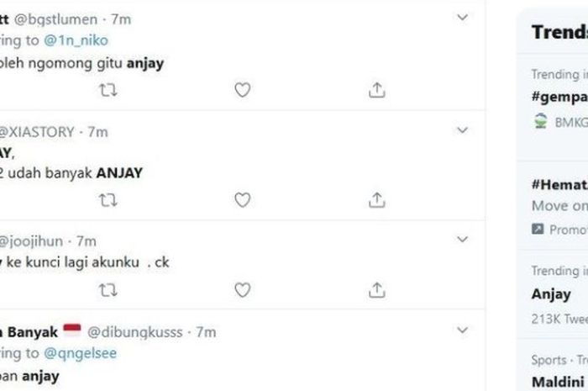The width and height of the screenshot is (588, 391).
Task: Open the @XIASTORY tweet options chevron
Action: (462, 130)
